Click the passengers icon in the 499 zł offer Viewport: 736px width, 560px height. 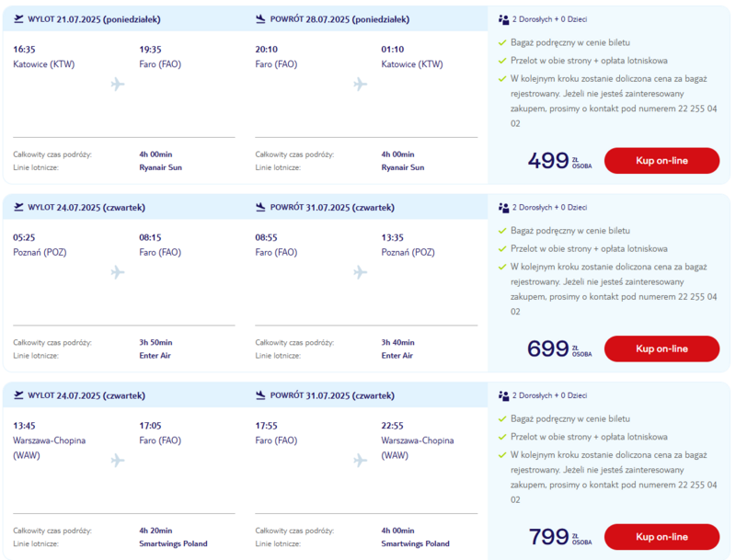503,19
